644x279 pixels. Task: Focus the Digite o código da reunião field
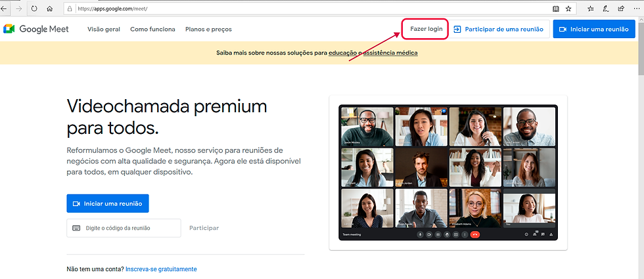click(x=124, y=228)
